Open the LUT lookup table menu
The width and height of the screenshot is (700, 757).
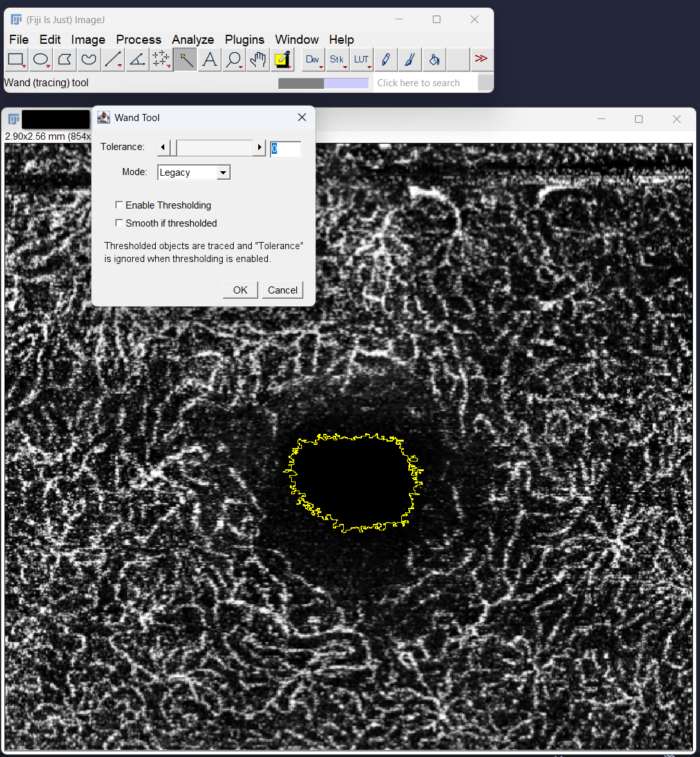click(x=361, y=59)
